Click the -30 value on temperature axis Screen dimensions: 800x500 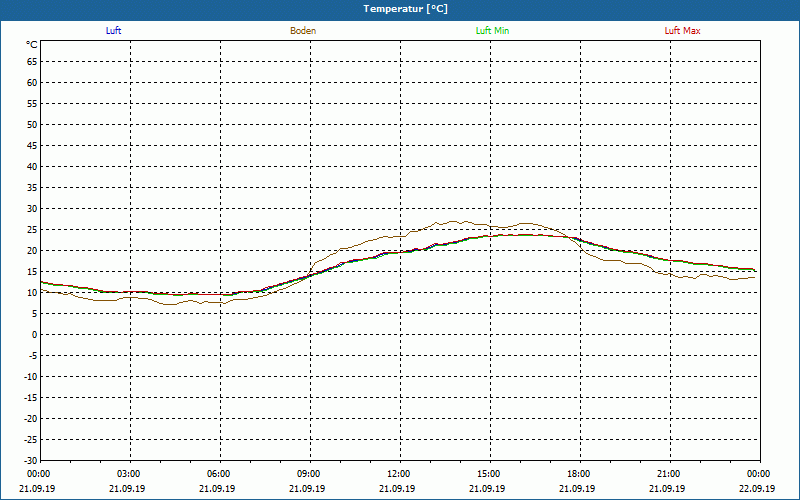click(x=31, y=461)
